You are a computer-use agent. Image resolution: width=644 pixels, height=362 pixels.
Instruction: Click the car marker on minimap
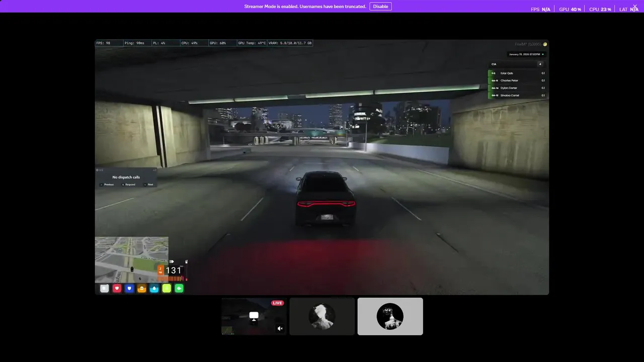(x=132, y=269)
